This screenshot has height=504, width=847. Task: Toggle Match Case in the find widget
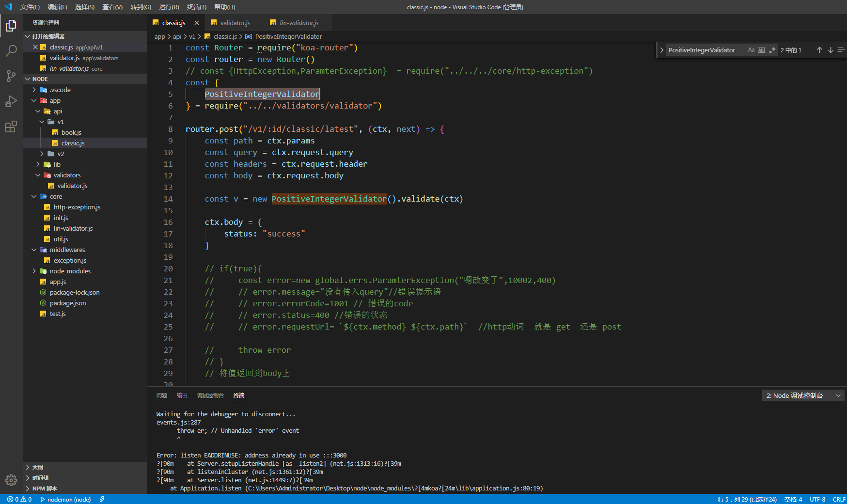click(x=751, y=50)
